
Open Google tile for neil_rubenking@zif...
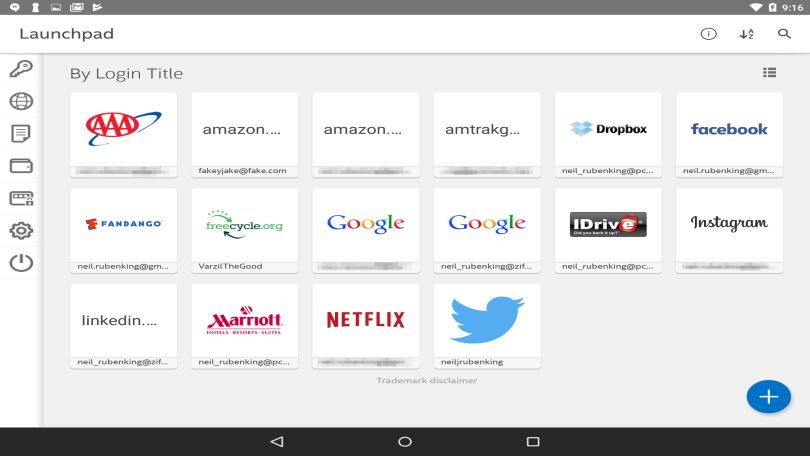[x=487, y=230]
